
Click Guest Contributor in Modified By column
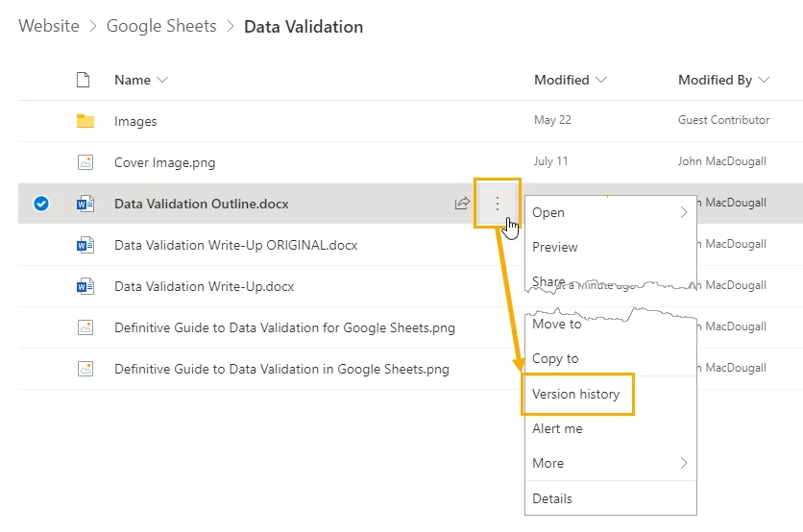point(723,120)
